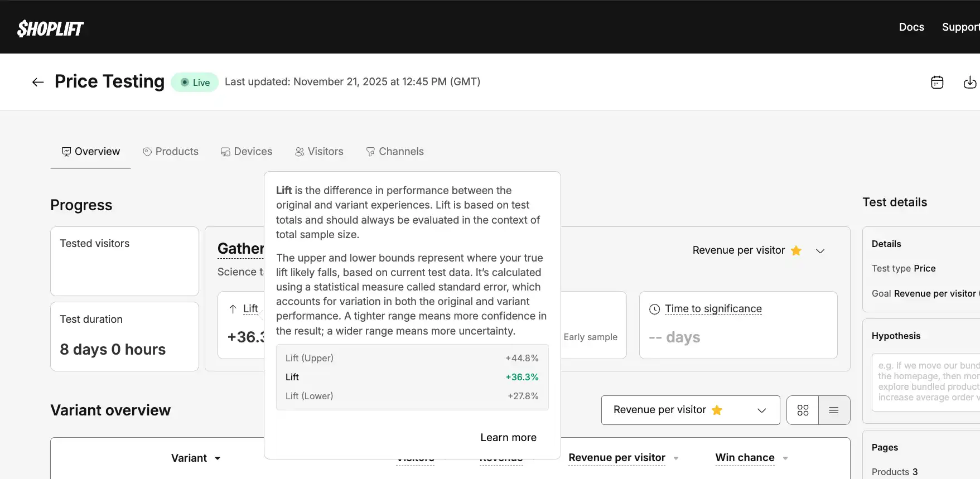This screenshot has height=479, width=980.
Task: Click the up arrow icon next to Lift
Action: (x=233, y=309)
